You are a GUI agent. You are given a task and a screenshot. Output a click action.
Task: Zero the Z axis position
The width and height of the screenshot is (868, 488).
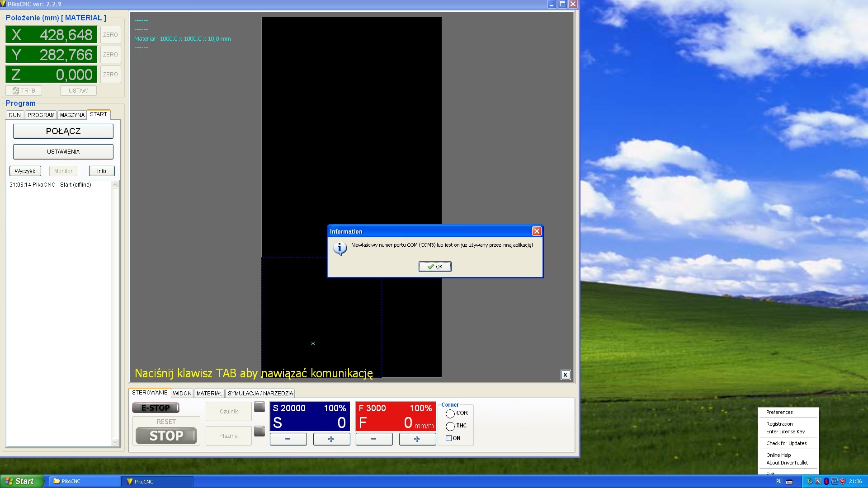110,75
